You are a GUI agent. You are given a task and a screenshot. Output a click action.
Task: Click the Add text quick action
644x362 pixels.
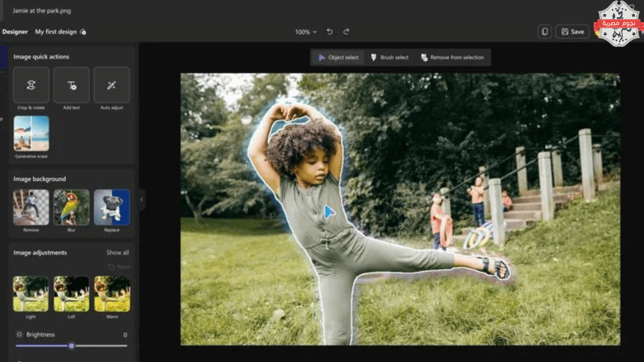pyautogui.click(x=71, y=85)
